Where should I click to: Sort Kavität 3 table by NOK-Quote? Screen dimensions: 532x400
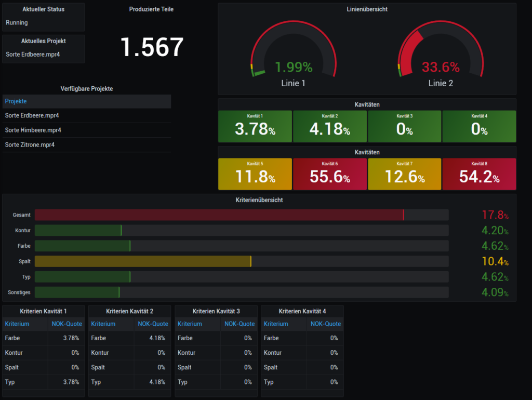239,324
